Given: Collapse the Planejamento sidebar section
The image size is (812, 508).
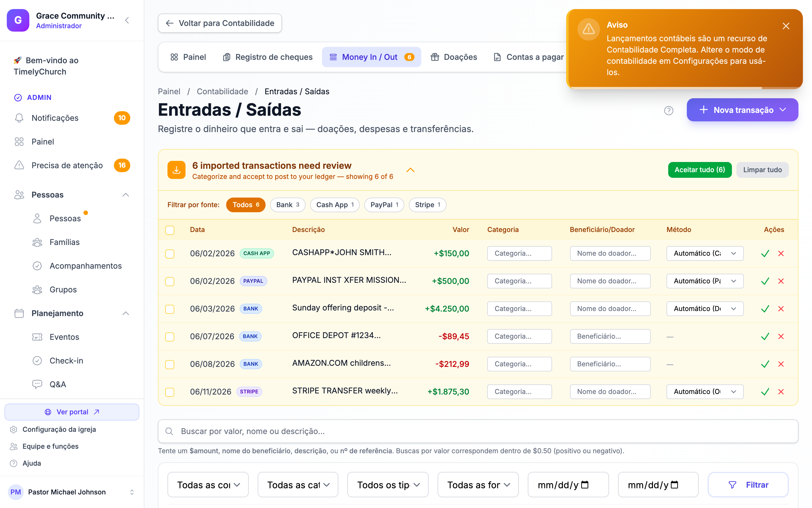Looking at the screenshot, I should pyautogui.click(x=125, y=314).
